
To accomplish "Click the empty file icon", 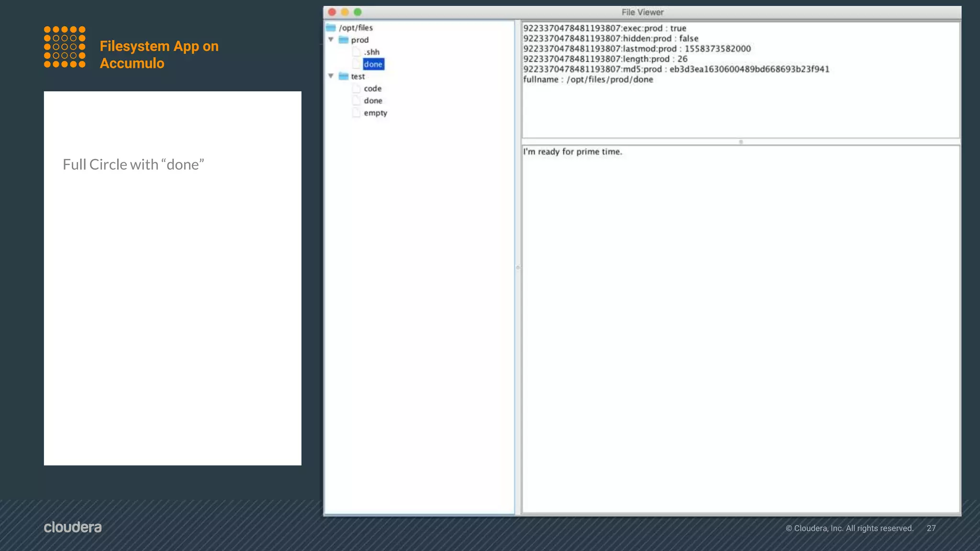I will (356, 113).
